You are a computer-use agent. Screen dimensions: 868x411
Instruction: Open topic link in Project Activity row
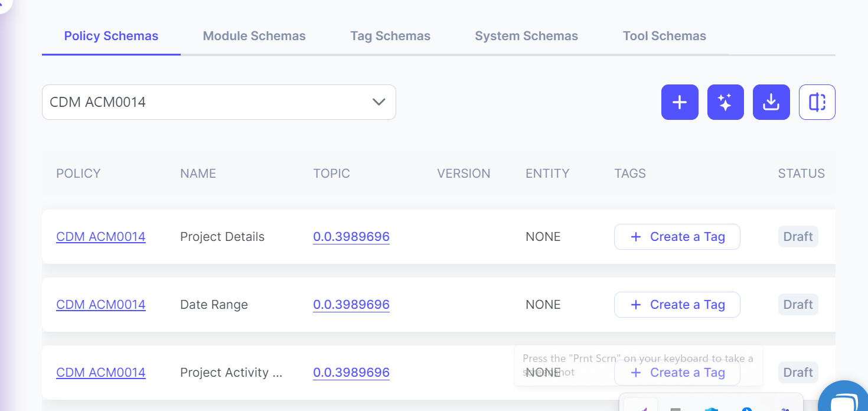[351, 373]
